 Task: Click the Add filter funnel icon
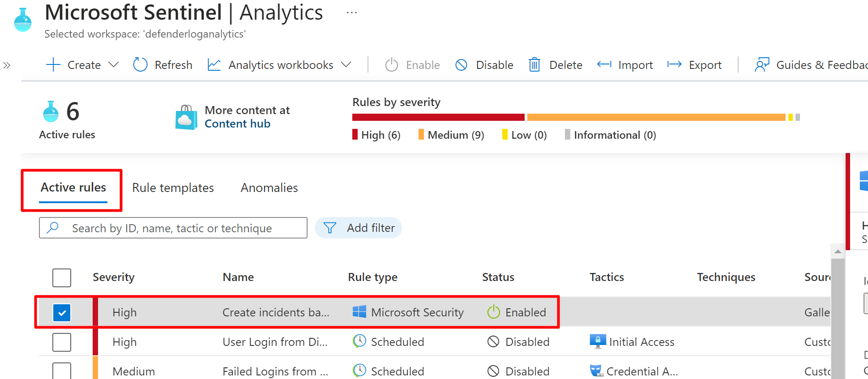(330, 228)
